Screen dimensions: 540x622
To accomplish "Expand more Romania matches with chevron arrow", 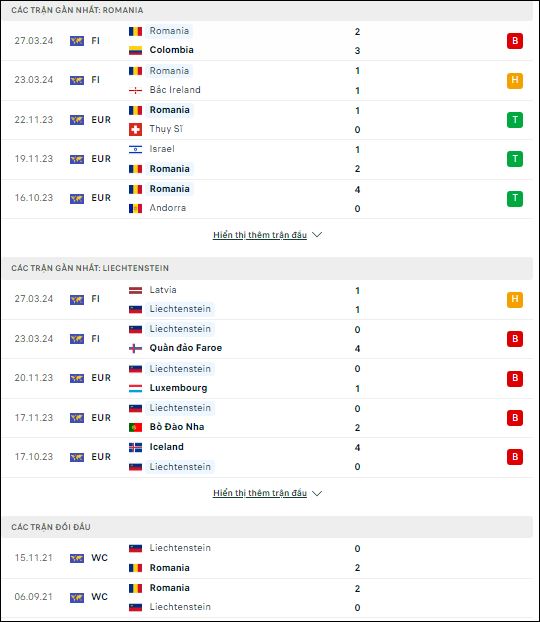I will click(x=317, y=235).
